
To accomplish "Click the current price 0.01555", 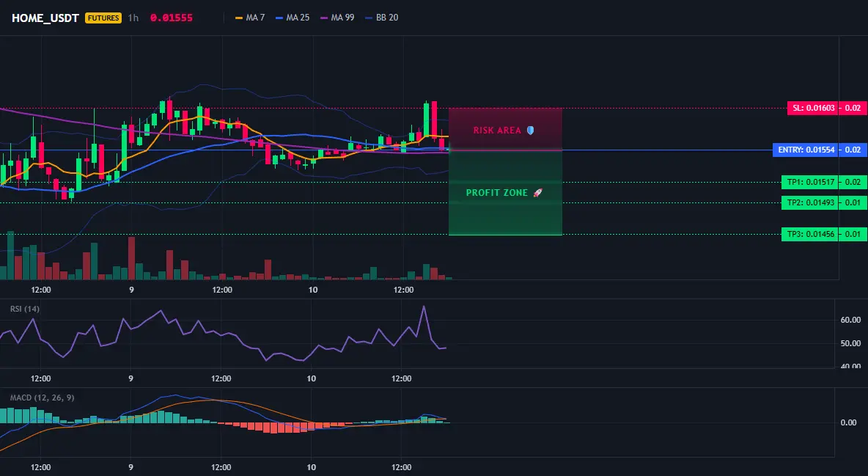I will pos(172,18).
